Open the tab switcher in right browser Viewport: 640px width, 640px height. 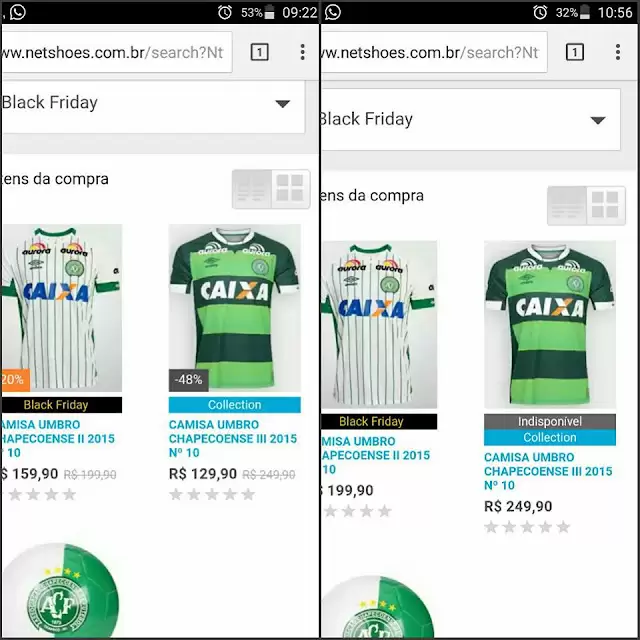coord(575,52)
